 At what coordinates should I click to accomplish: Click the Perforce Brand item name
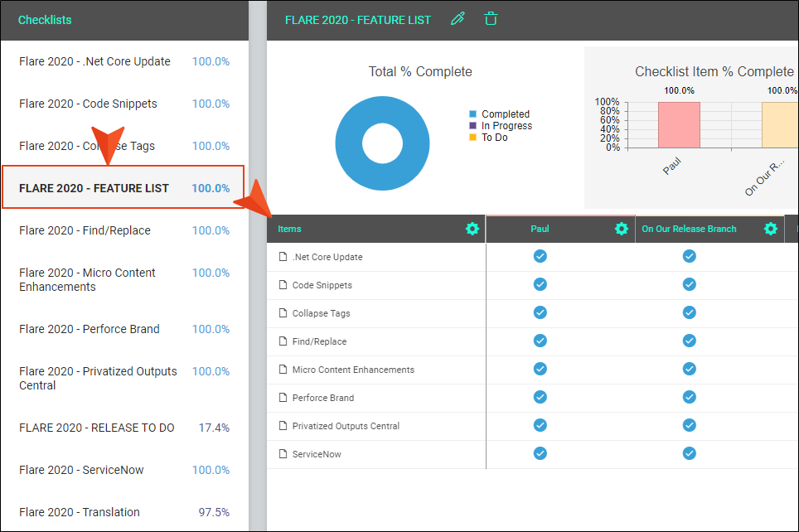pyautogui.click(x=323, y=398)
